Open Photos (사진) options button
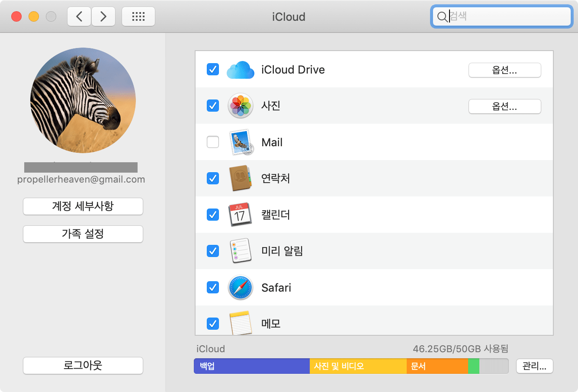The image size is (578, 392). point(504,106)
